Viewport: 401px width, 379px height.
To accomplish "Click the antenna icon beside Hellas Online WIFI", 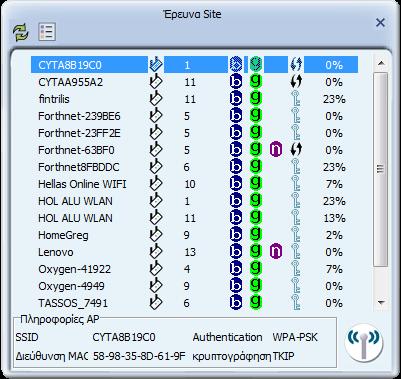I will [x=155, y=184].
